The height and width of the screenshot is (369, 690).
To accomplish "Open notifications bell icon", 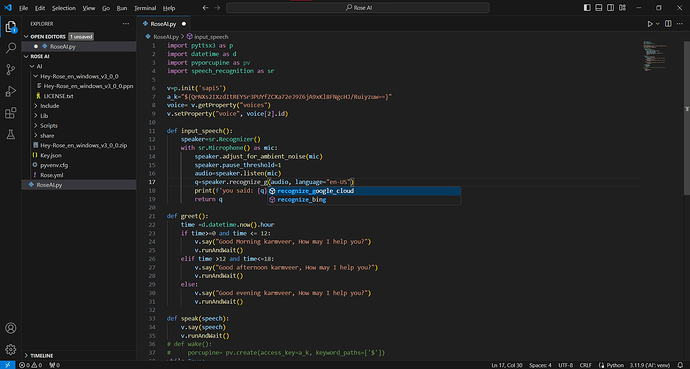I will click(x=681, y=365).
